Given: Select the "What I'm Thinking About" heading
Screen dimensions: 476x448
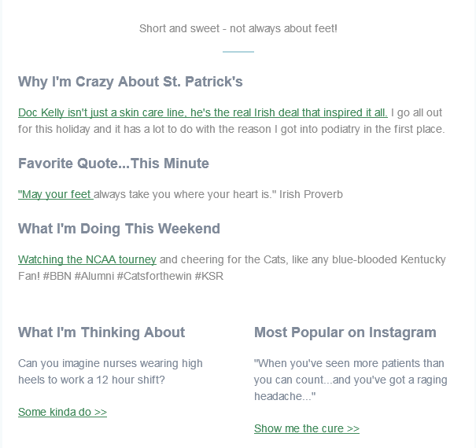Looking at the screenshot, I should point(101,332).
